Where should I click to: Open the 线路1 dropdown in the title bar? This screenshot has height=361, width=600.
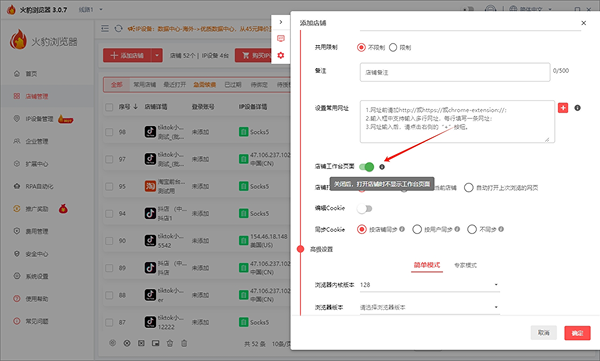coord(90,10)
